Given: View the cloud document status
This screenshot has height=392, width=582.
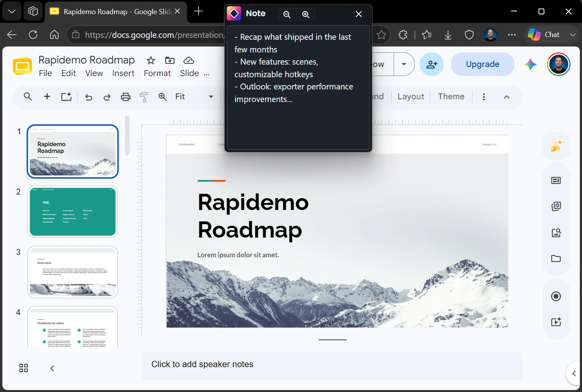Looking at the screenshot, I should coord(189,60).
